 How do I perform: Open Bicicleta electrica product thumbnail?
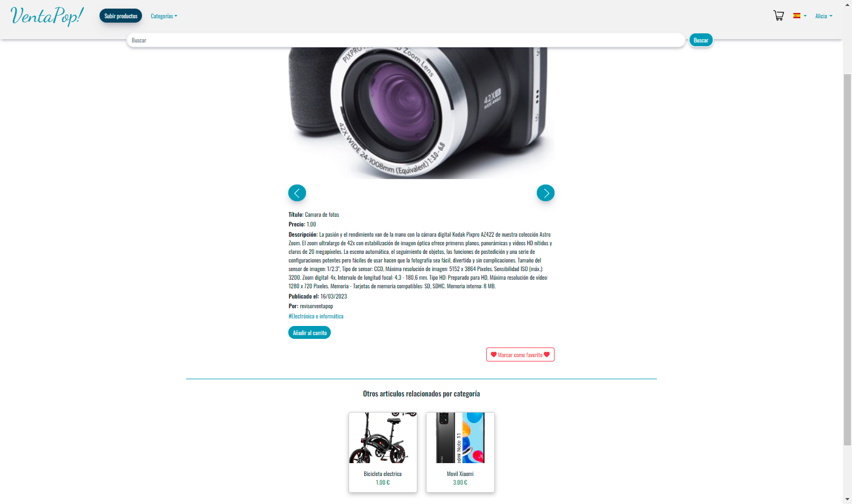coord(383,438)
